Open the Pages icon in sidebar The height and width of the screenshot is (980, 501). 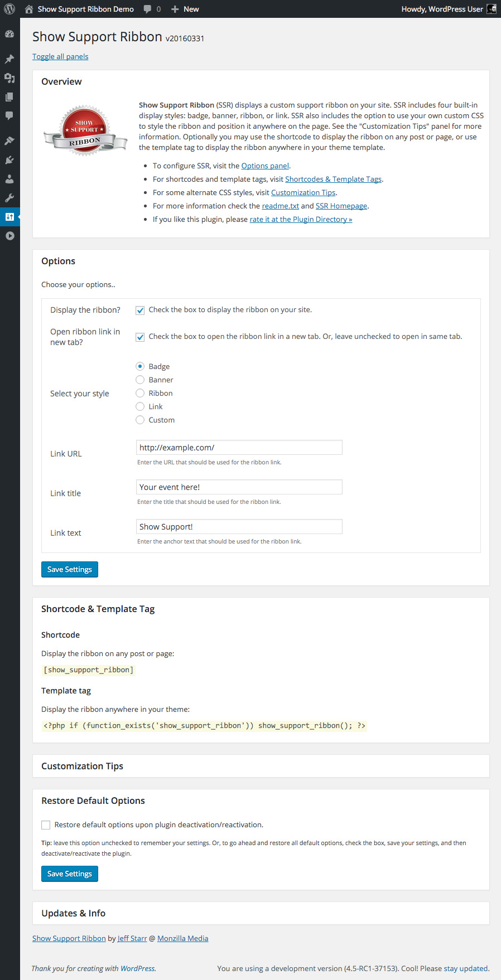click(9, 97)
